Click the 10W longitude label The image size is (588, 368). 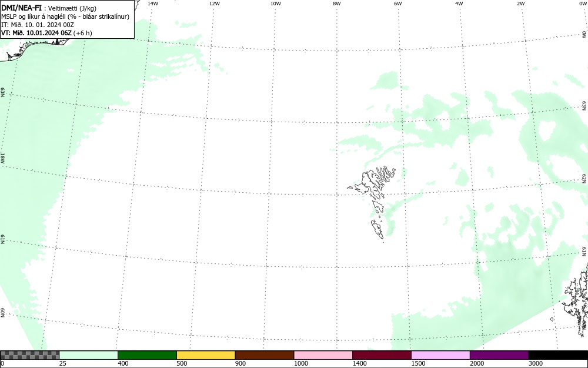pos(276,4)
